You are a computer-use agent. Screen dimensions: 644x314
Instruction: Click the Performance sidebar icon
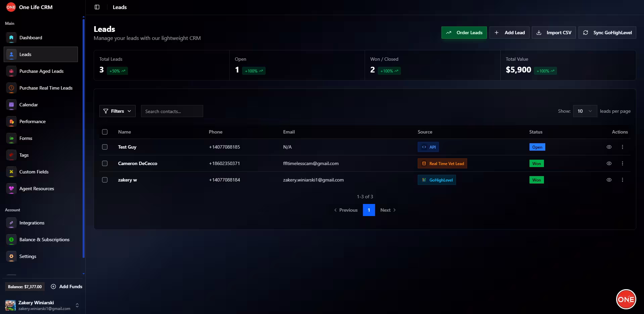pyautogui.click(x=11, y=121)
